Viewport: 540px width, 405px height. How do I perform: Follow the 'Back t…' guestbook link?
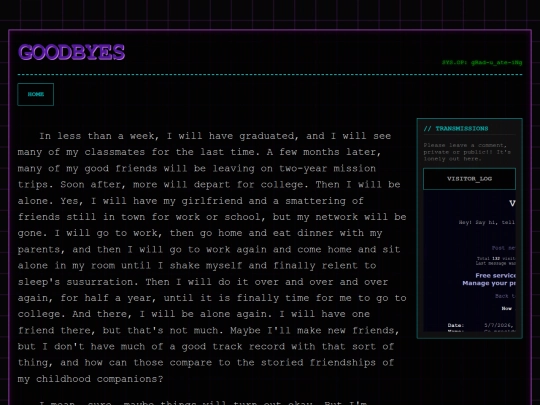coord(505,296)
